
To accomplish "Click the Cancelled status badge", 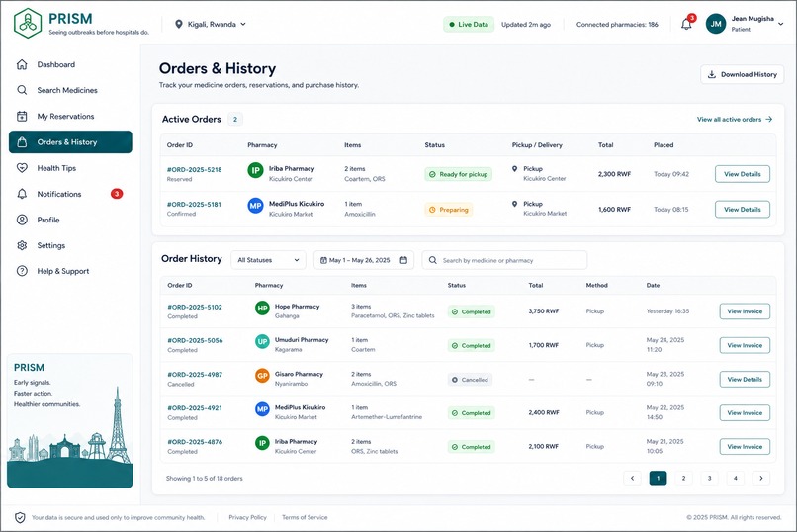I will tap(470, 380).
